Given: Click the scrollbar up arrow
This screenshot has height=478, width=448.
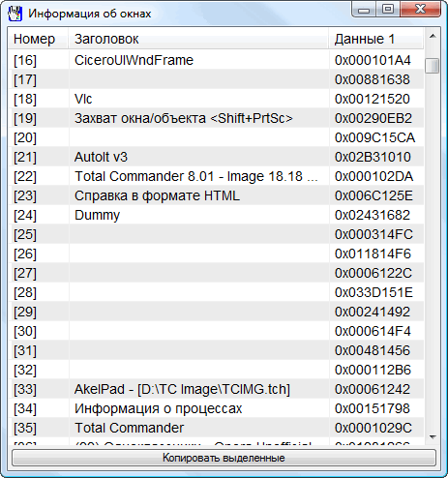Looking at the screenshot, I should (x=433, y=36).
